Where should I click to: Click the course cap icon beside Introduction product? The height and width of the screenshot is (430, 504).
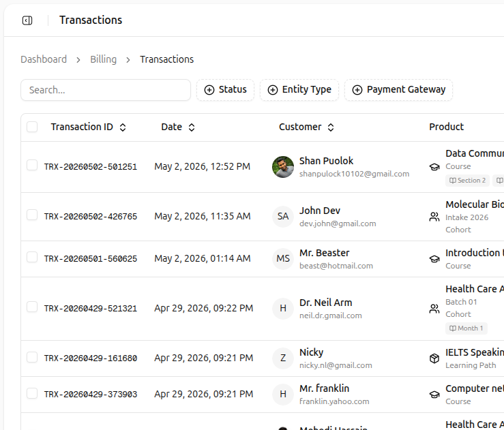tap(434, 259)
